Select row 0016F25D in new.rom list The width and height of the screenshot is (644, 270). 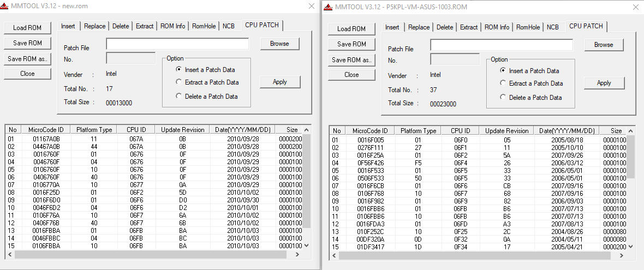point(154,191)
